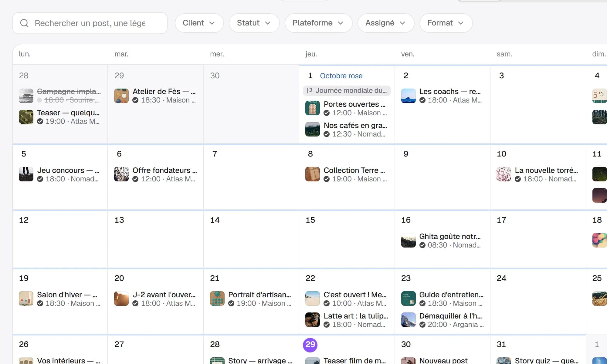Viewport: 607px width, 364px height.
Task: Click the Teaser — quelqu... post title
Action: point(68,113)
